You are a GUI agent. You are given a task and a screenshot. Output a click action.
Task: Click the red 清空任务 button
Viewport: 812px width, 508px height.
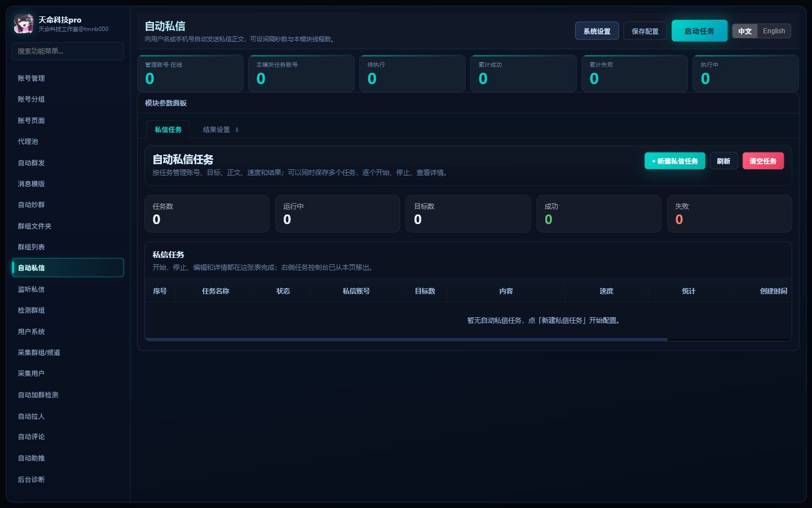(763, 161)
